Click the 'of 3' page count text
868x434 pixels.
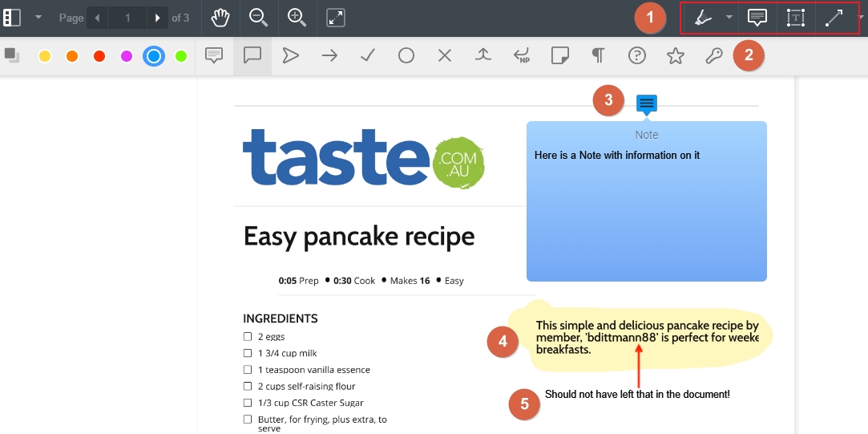click(180, 18)
